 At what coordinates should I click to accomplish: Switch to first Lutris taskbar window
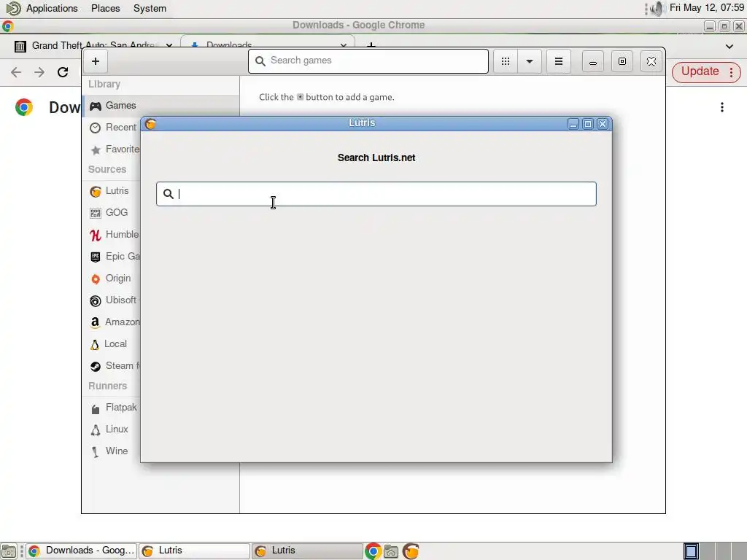194,551
